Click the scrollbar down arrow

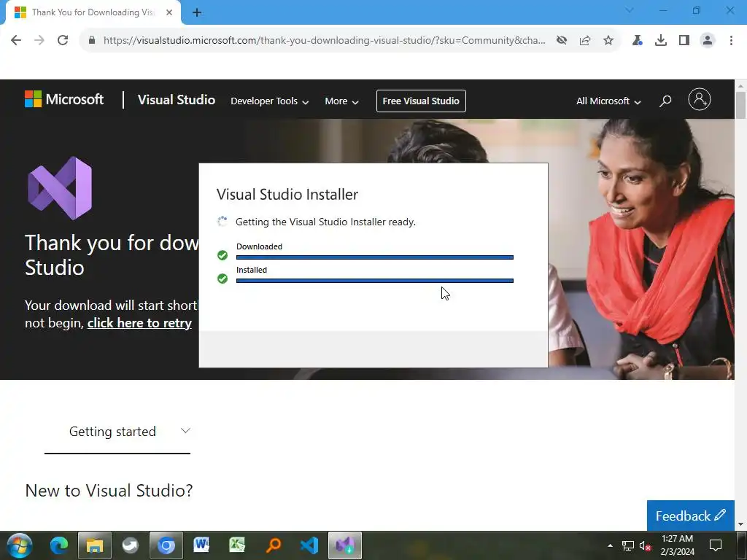pos(740,524)
